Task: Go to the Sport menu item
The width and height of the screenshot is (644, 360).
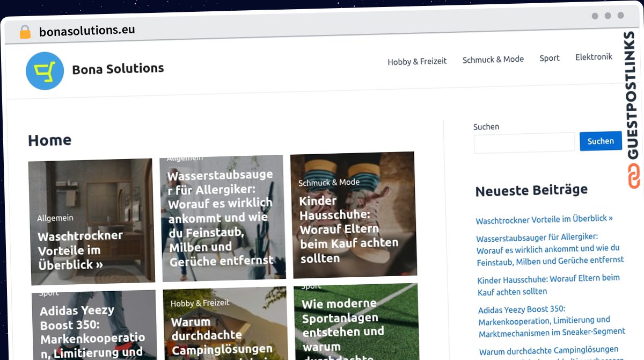Action: coord(550,58)
